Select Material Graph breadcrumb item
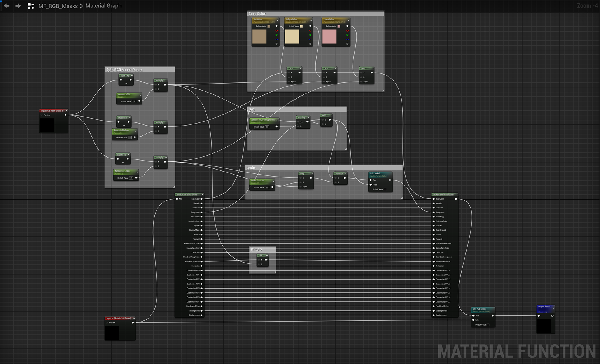The image size is (600, 364). coord(103,6)
